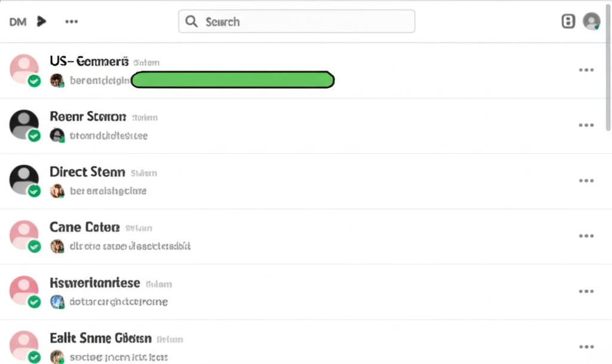Click green check badge on Direct Stenn avatar
The width and height of the screenshot is (612, 364).
[x=34, y=191]
